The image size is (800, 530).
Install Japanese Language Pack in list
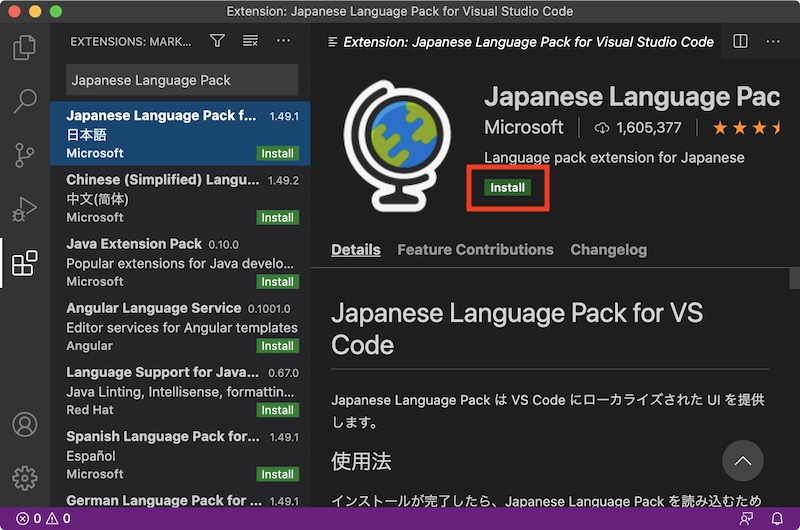[278, 154]
